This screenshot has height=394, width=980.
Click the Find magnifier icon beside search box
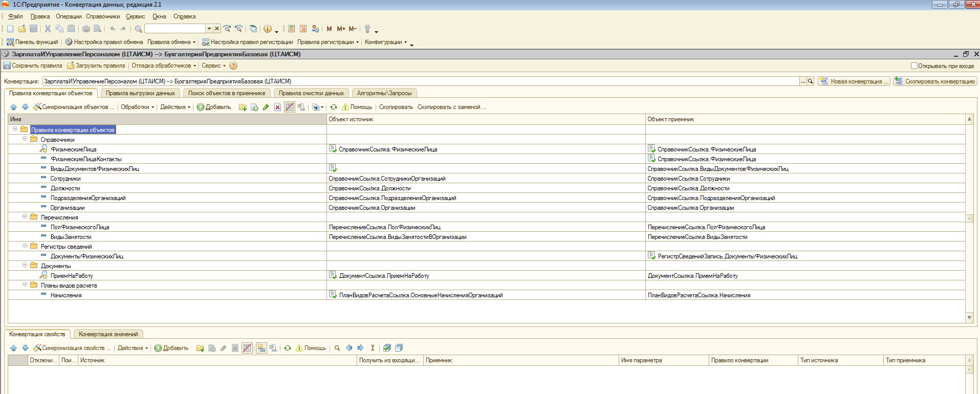tap(138, 29)
